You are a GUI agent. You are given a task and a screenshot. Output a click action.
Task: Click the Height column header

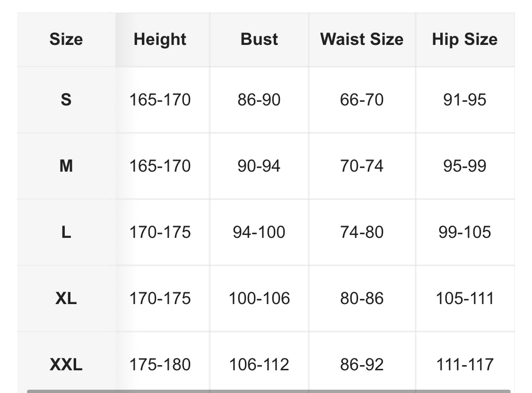pyautogui.click(x=160, y=39)
